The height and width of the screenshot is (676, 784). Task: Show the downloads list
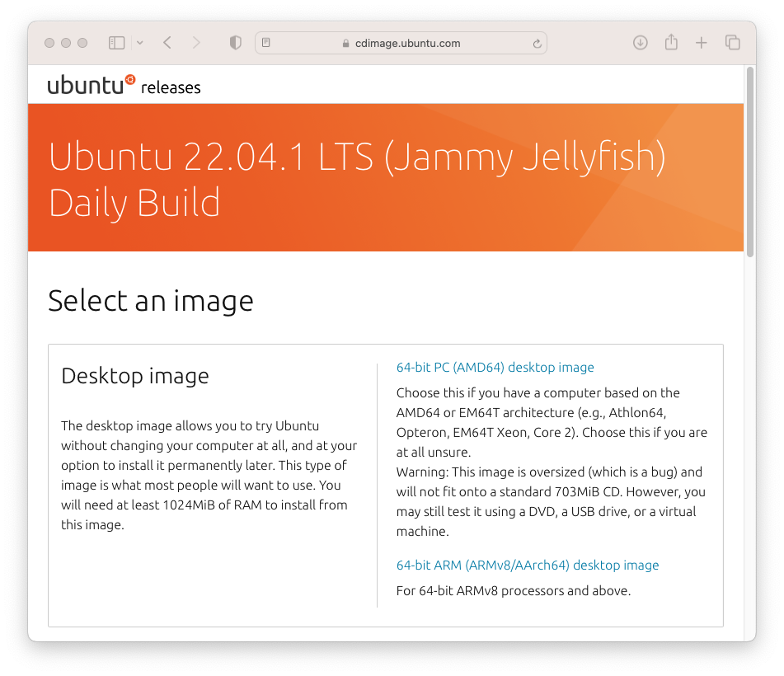[x=641, y=43]
